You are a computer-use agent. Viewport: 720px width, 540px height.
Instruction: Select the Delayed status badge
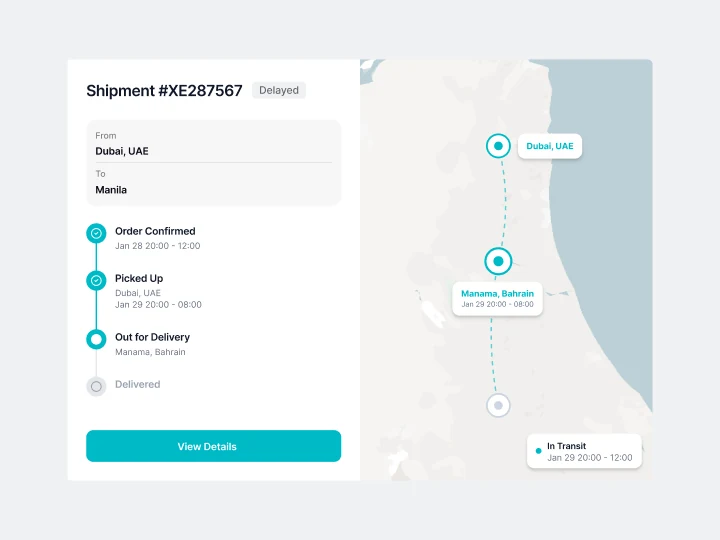279,90
